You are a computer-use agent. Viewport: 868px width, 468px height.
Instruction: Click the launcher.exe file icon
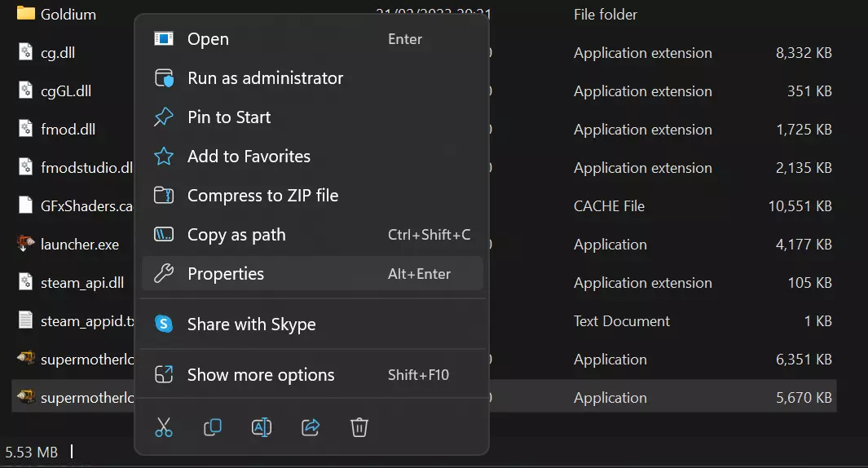tap(25, 244)
